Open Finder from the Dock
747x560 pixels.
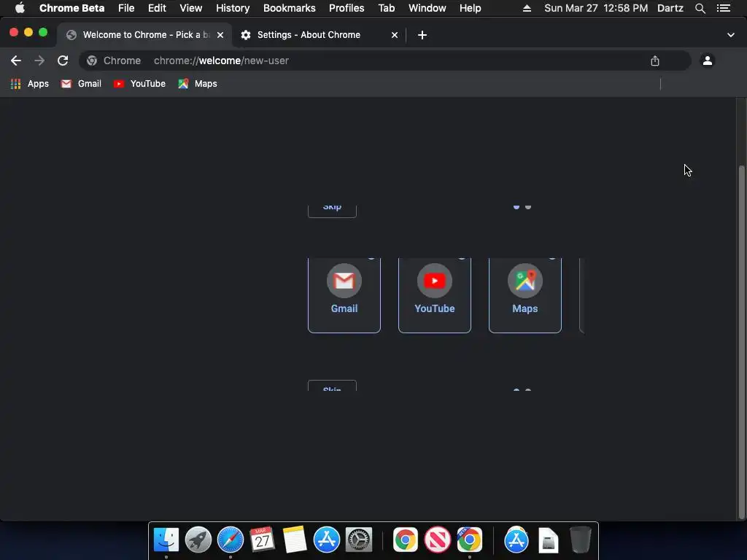166,540
